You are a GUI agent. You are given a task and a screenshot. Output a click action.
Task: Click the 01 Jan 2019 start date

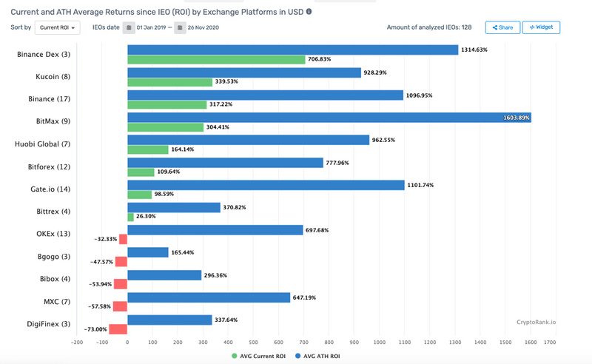tap(151, 27)
